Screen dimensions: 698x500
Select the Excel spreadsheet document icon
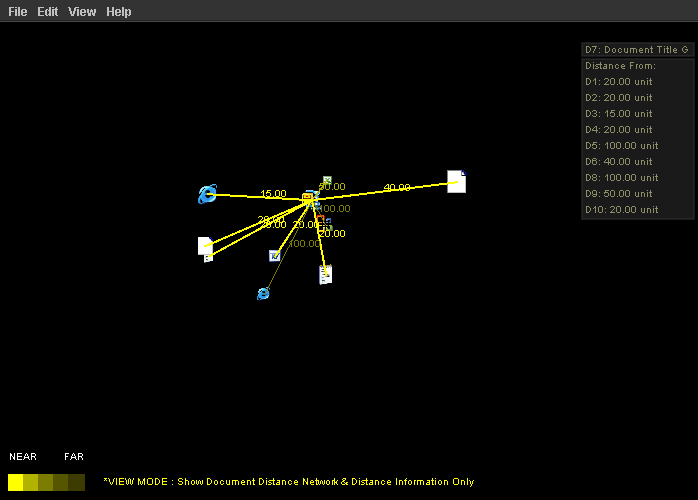(327, 181)
